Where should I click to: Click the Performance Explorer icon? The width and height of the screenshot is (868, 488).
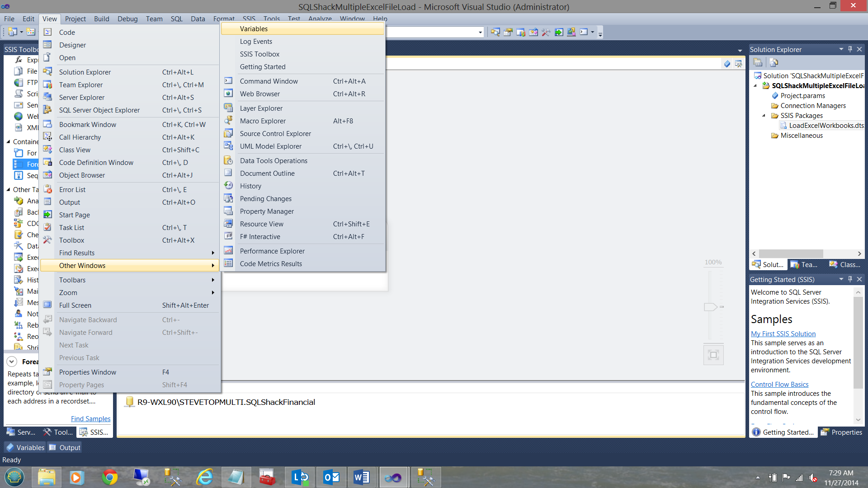229,251
